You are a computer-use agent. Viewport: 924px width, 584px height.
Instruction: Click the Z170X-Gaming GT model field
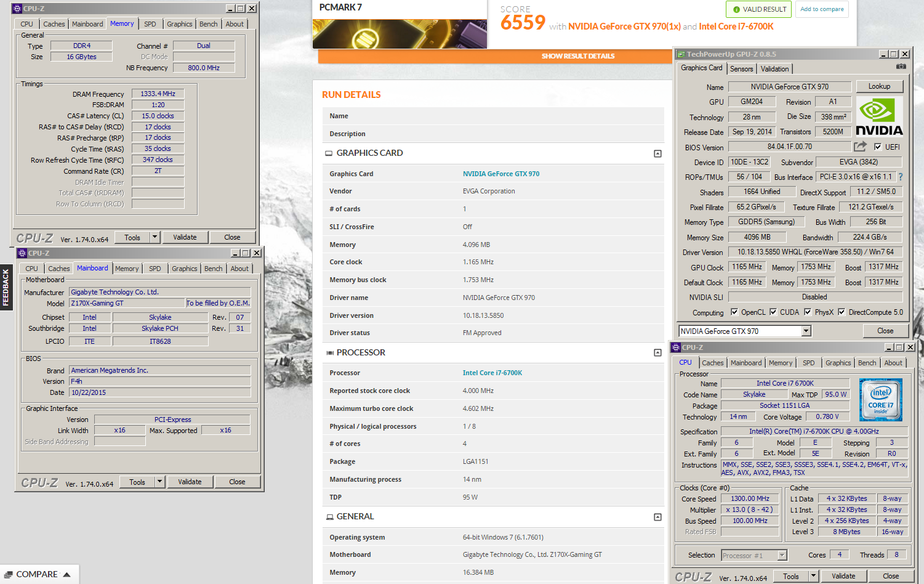coord(127,303)
